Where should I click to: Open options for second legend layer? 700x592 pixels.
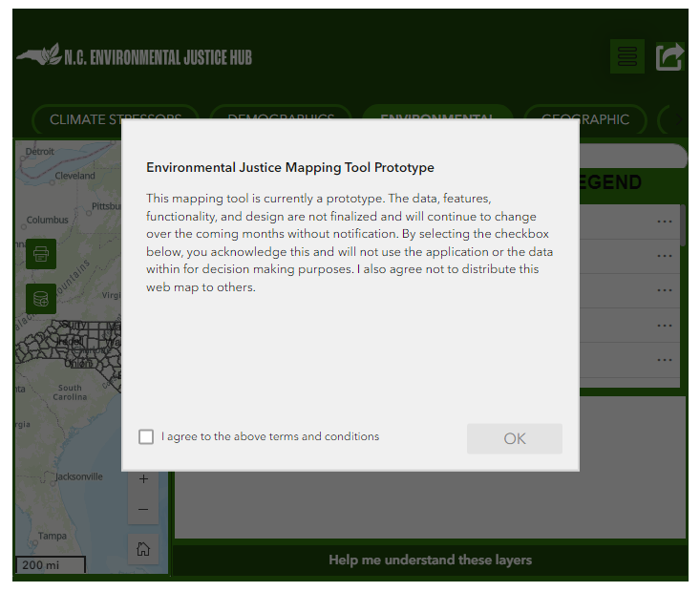coord(665,257)
